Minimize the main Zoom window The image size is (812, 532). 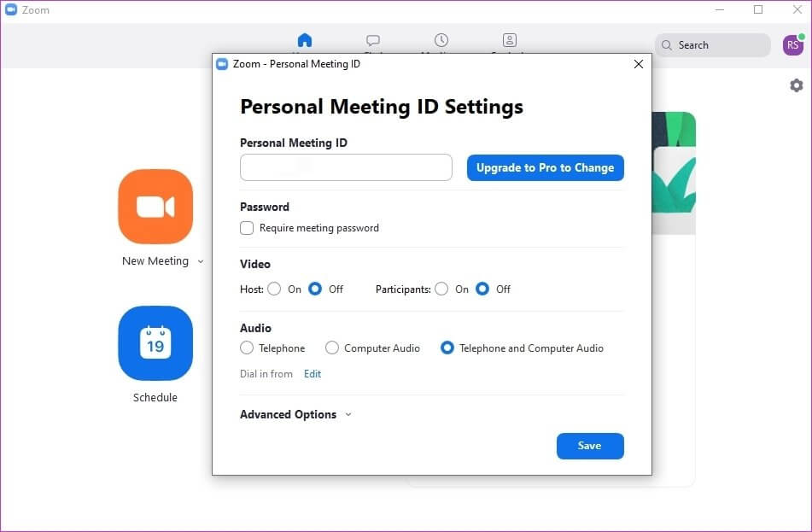(x=720, y=9)
